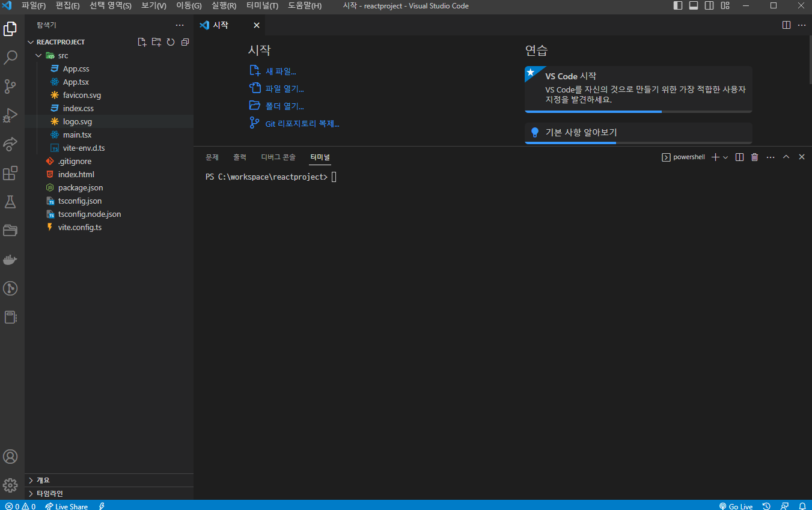Screen dimensions: 812x510
Task: Click the 파일 열기... link
Action: [285, 89]
